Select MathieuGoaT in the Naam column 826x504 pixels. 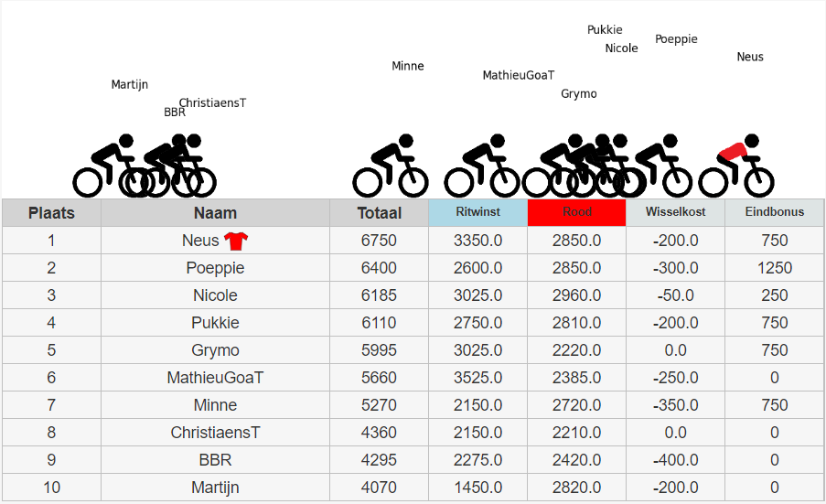[215, 378]
